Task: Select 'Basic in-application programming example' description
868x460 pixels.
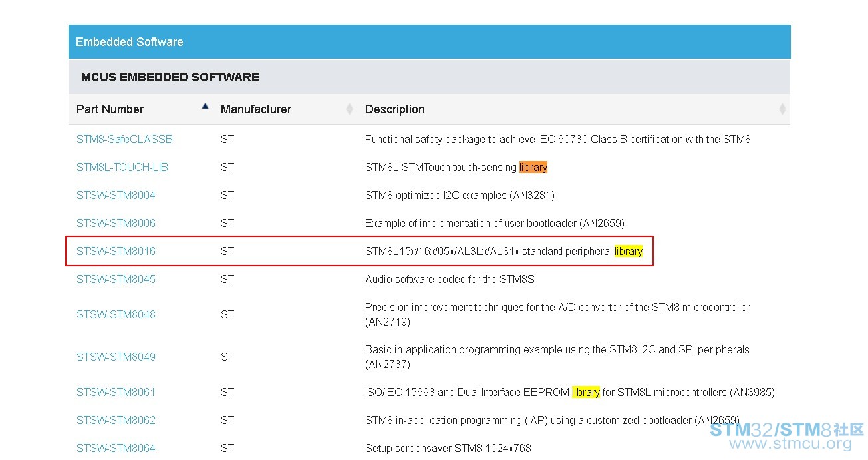Action: tap(557, 357)
